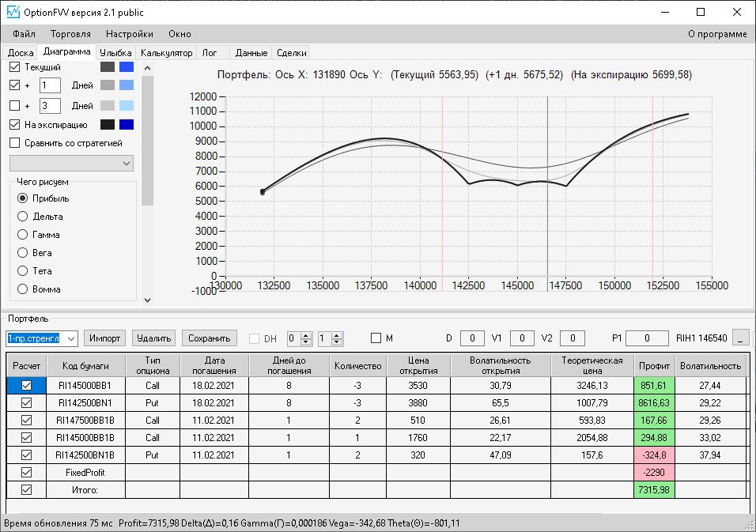This screenshot has width=756, height=532.
Task: Switch to the Сделки tab
Action: pyautogui.click(x=292, y=52)
